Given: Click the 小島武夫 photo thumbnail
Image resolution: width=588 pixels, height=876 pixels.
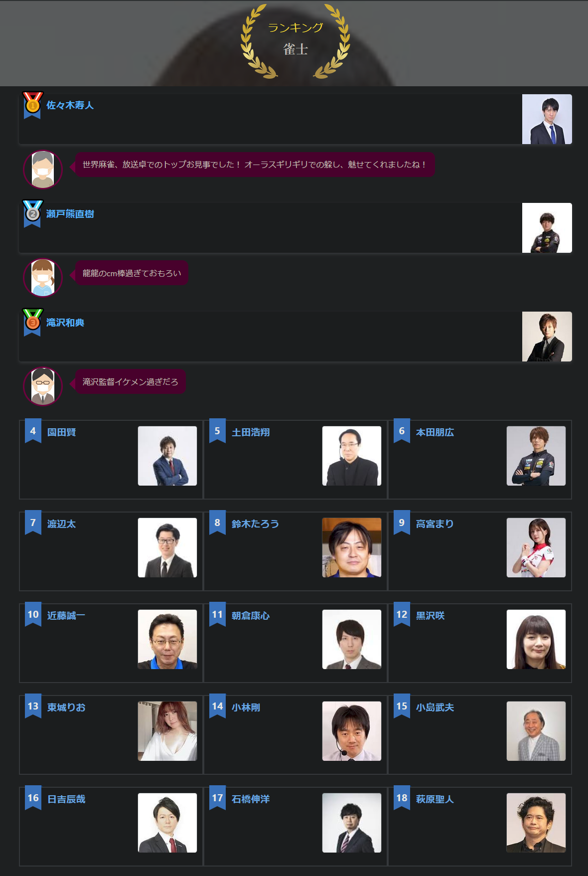Looking at the screenshot, I should (x=536, y=731).
